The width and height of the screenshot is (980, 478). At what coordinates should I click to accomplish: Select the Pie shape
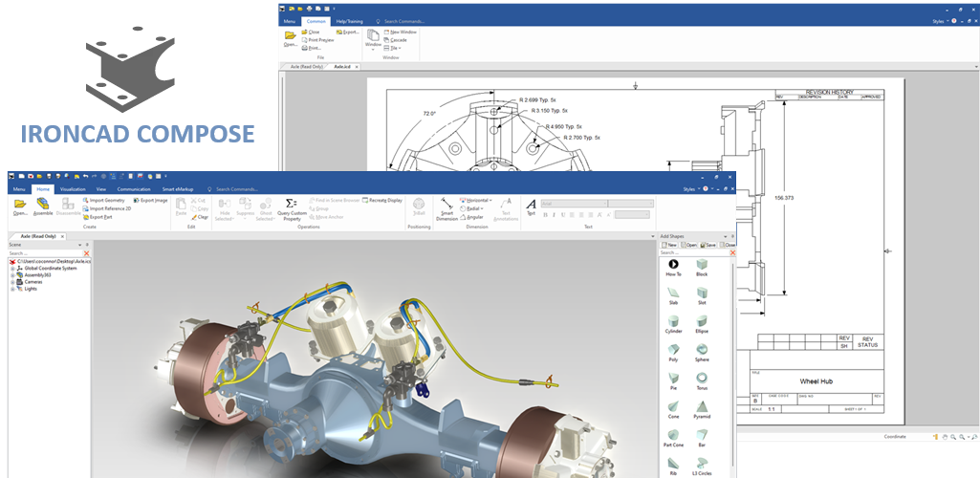[x=674, y=381]
